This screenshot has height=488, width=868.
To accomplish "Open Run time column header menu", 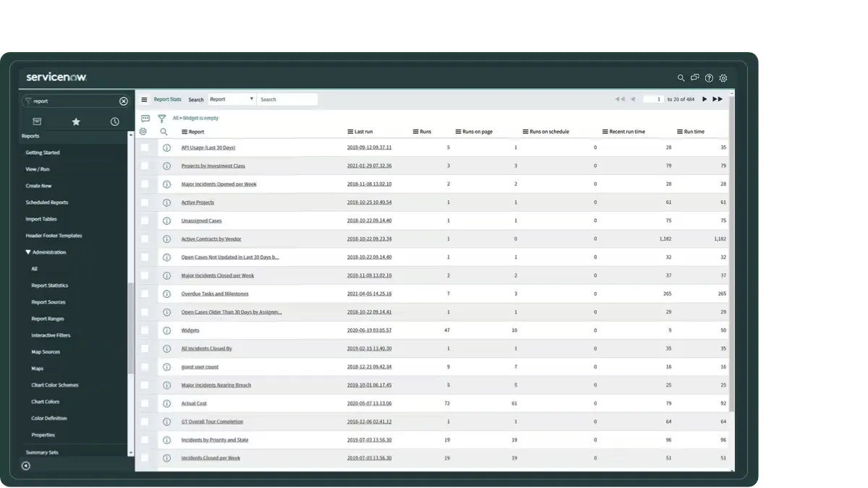I will 680,132.
